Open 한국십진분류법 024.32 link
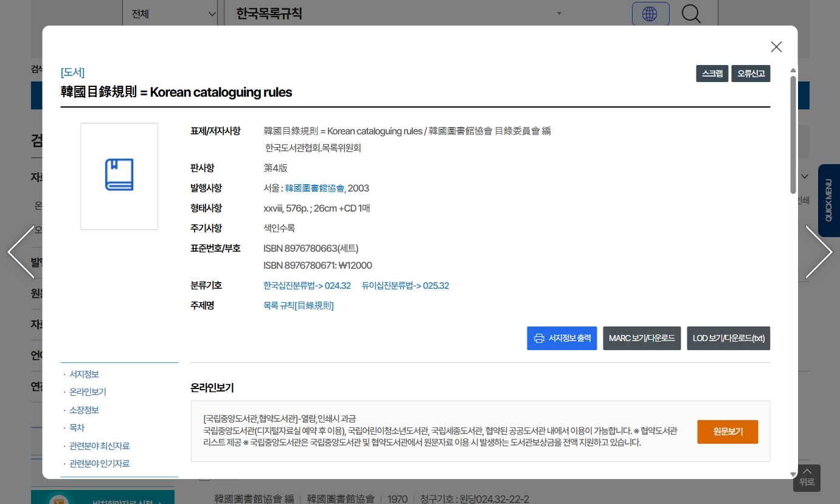The image size is (840, 504). pos(307,286)
